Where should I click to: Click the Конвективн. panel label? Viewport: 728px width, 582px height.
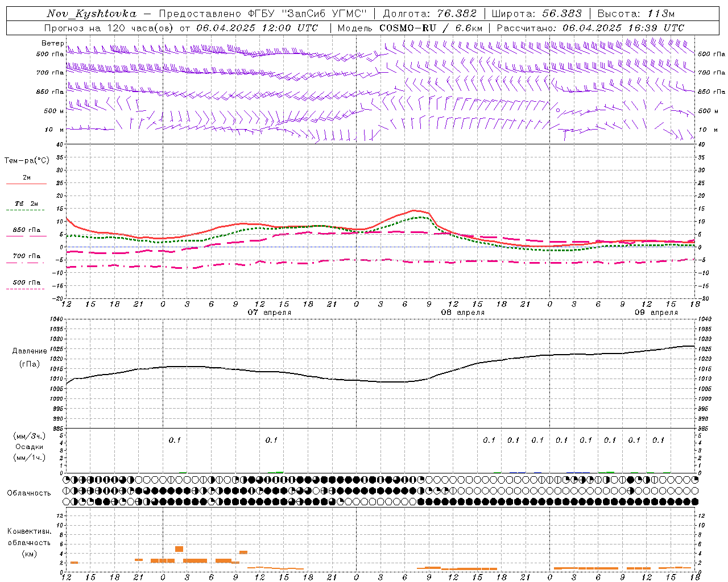click(x=29, y=531)
